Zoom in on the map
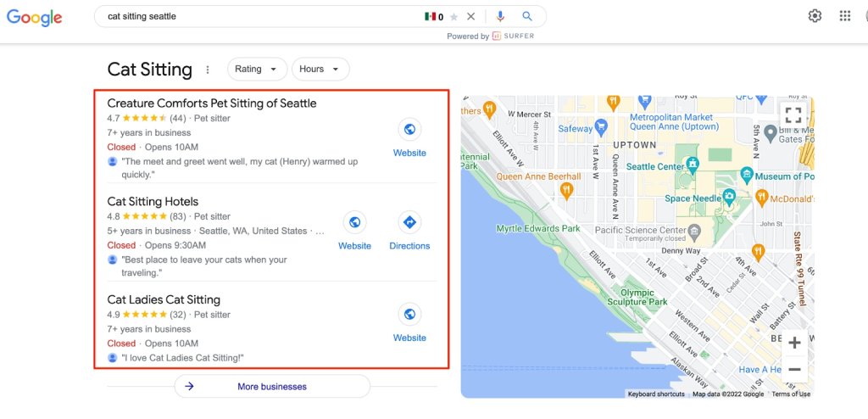The width and height of the screenshot is (868, 419). click(x=794, y=343)
